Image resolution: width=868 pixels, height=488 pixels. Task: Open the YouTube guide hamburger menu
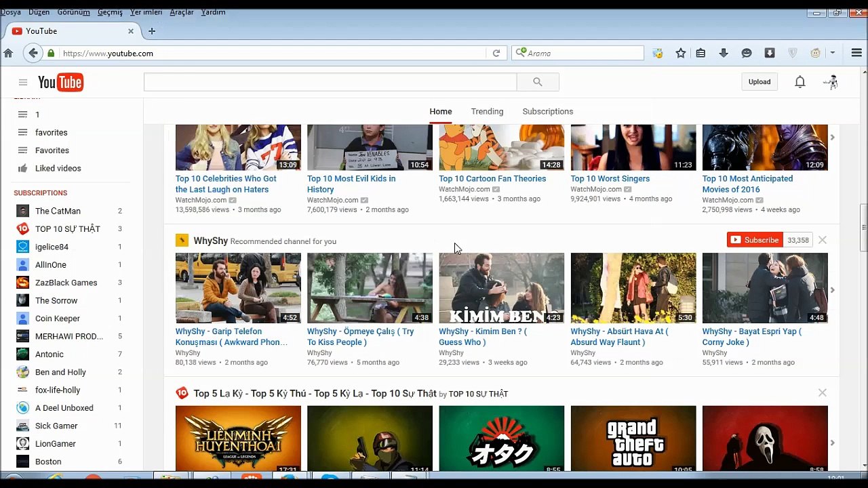click(23, 82)
